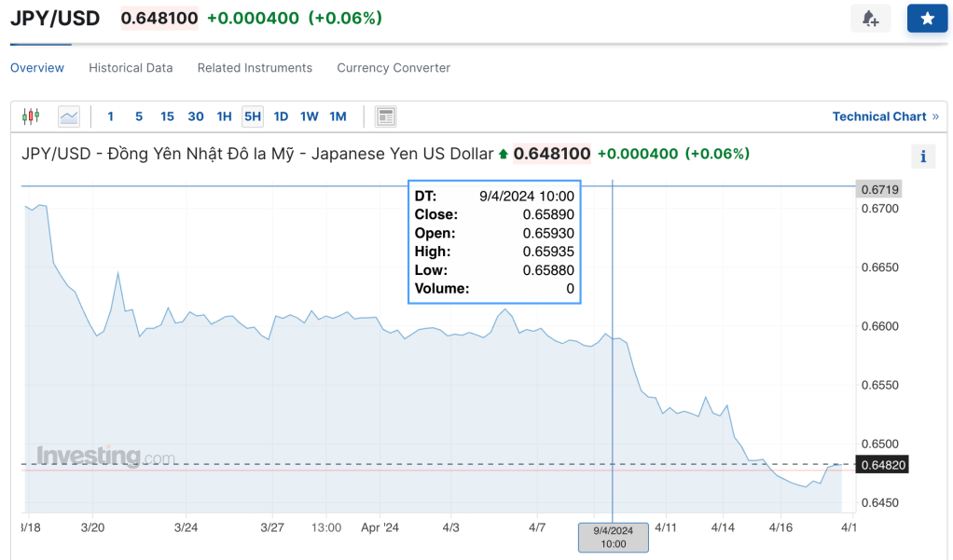Choose the 1M interval
Viewport: 953px width, 560px height.
[338, 116]
